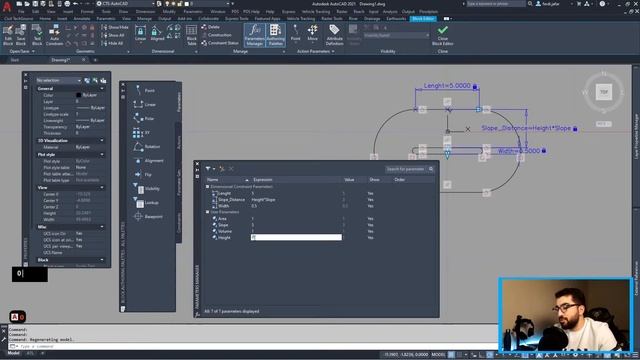640x360 pixels.
Task: Add Visibility parameter from authoring palette
Action: pos(146,189)
